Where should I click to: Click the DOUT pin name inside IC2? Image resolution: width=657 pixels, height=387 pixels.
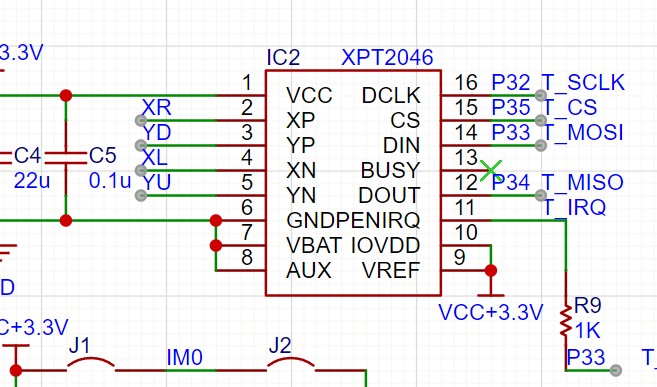click(x=389, y=195)
